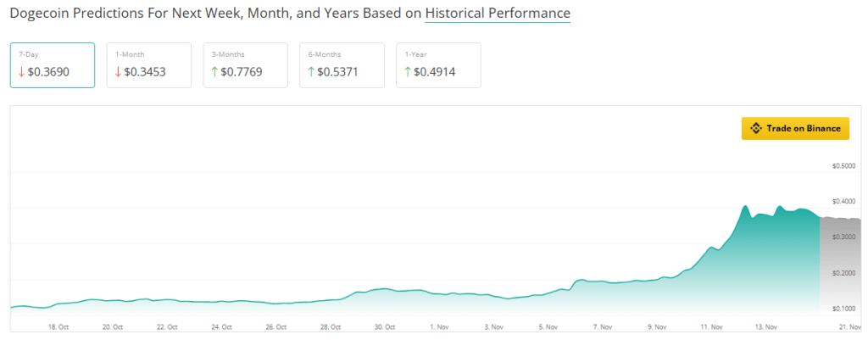Click the 18. Oct date marker
Image resolution: width=868 pixels, height=340 pixels.
pyautogui.click(x=60, y=326)
